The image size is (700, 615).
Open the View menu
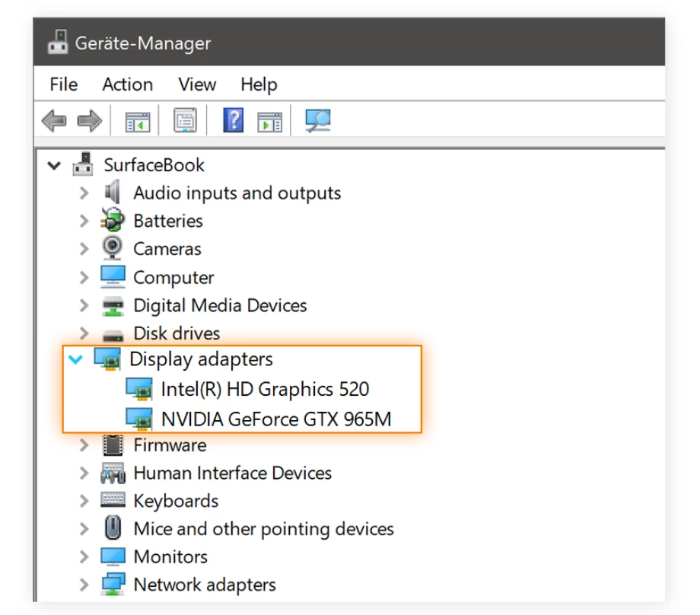point(197,84)
